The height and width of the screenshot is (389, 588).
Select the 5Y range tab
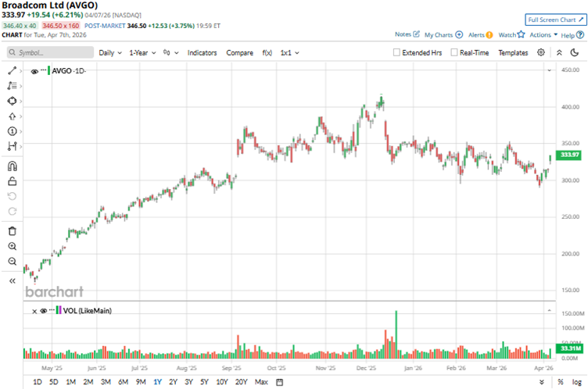coord(204,382)
